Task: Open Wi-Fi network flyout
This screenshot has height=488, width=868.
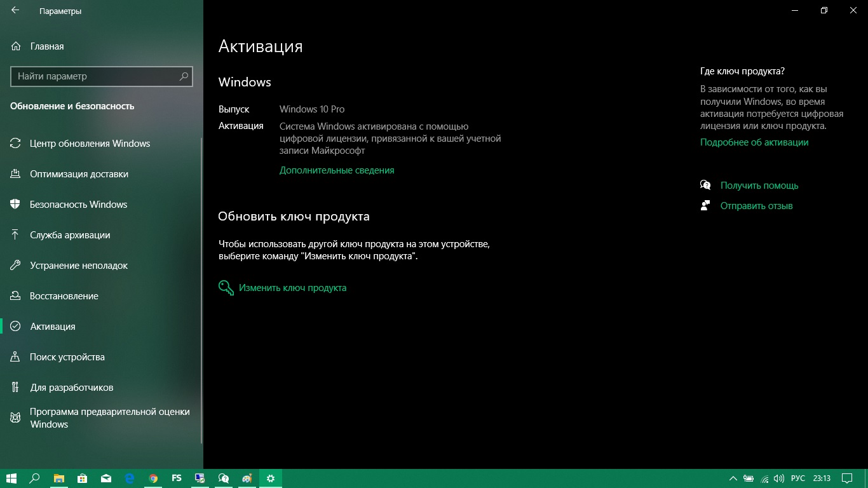Action: (764, 478)
